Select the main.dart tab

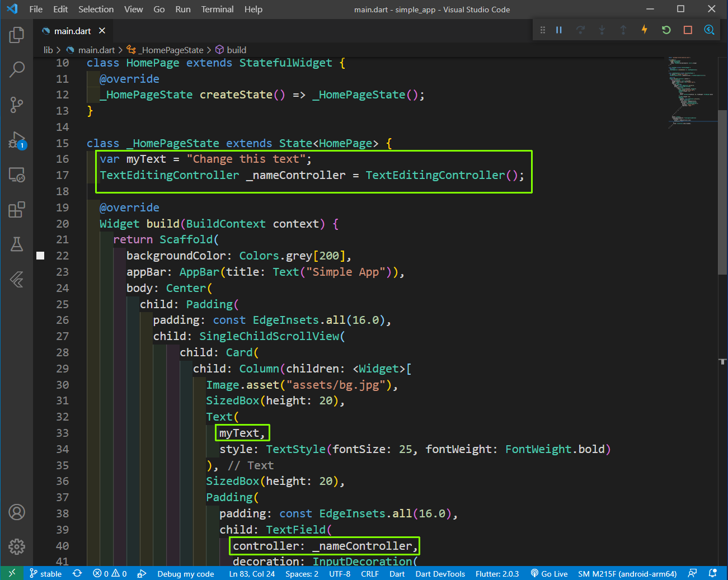(x=72, y=31)
